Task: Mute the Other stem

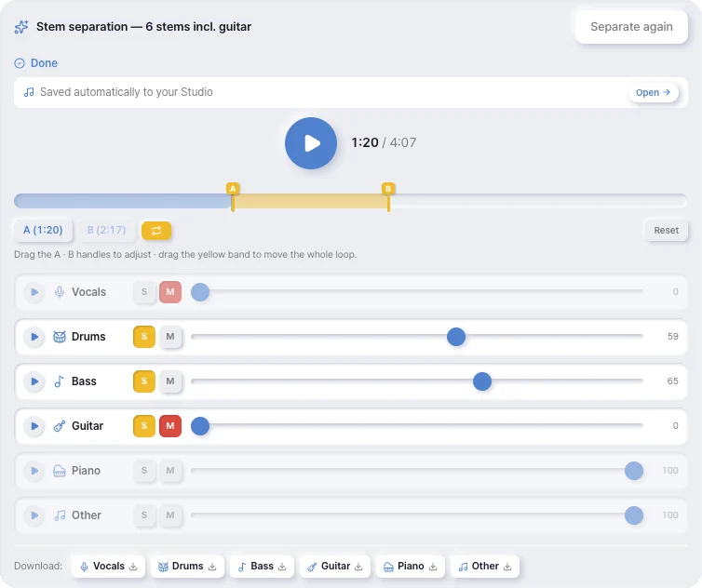Action: (170, 515)
